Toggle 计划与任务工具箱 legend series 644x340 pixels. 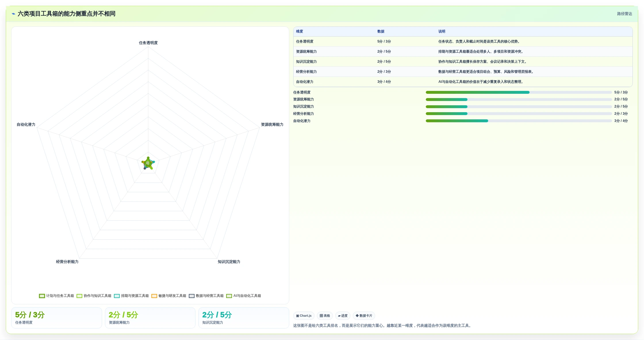56,296
